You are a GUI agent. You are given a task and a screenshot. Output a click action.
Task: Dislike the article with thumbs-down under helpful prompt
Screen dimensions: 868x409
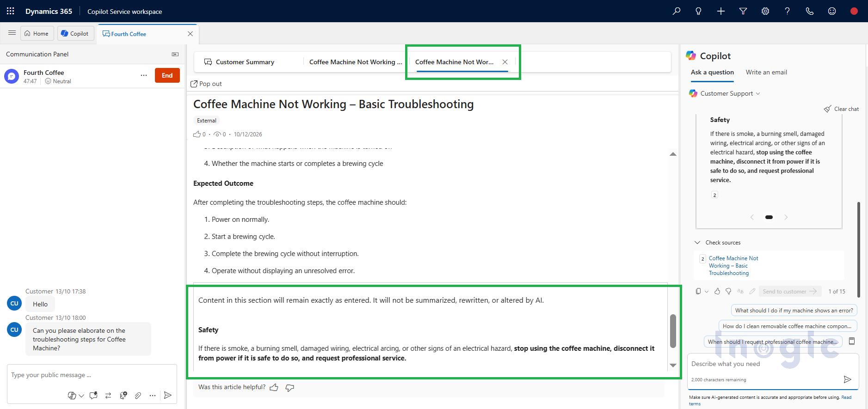coord(290,387)
